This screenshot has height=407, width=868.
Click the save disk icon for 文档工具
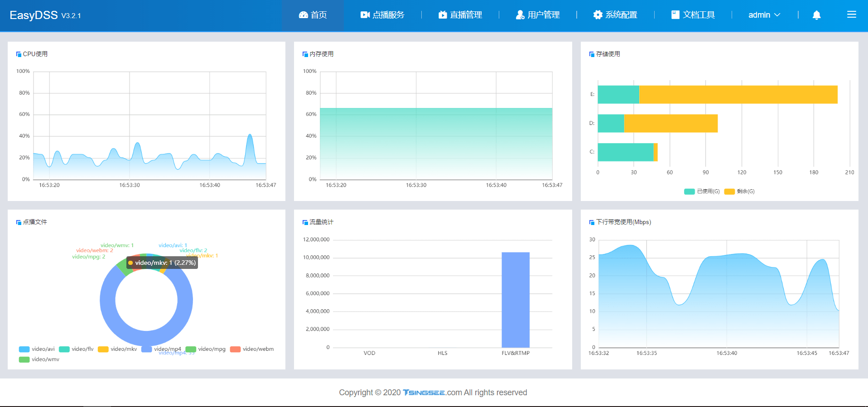(675, 14)
